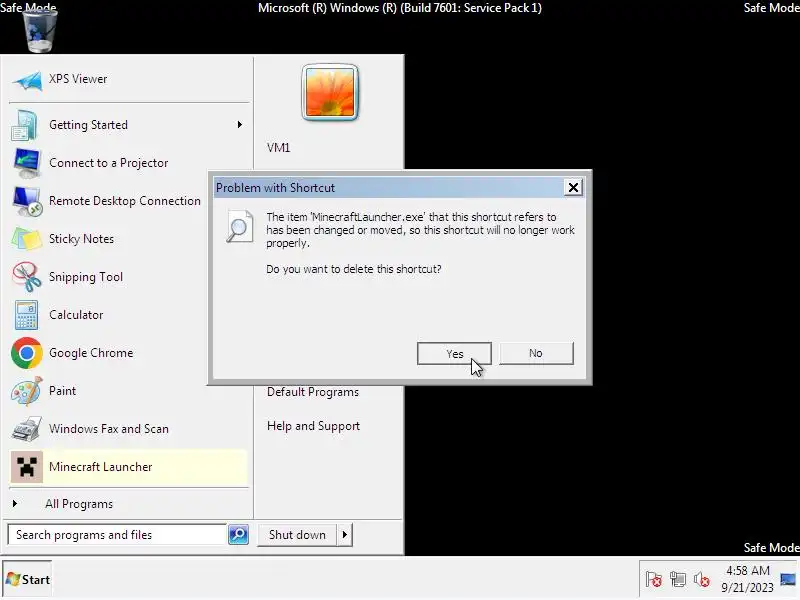This screenshot has height=600, width=800.
Task: Select Sticky Notes menu entry
Action: click(x=129, y=239)
